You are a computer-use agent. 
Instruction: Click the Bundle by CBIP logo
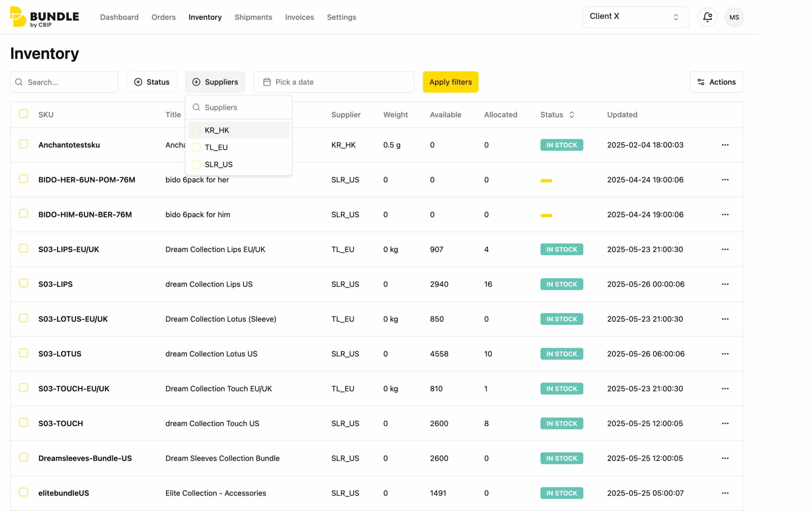[44, 17]
